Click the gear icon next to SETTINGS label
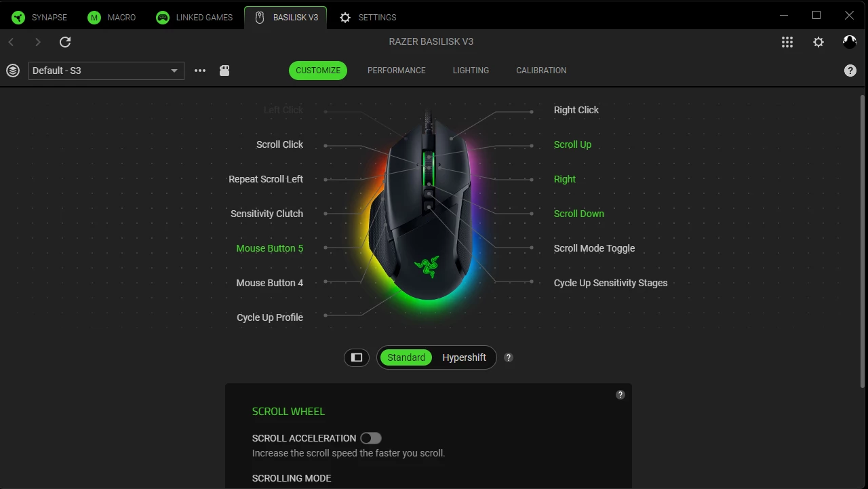 coord(345,18)
